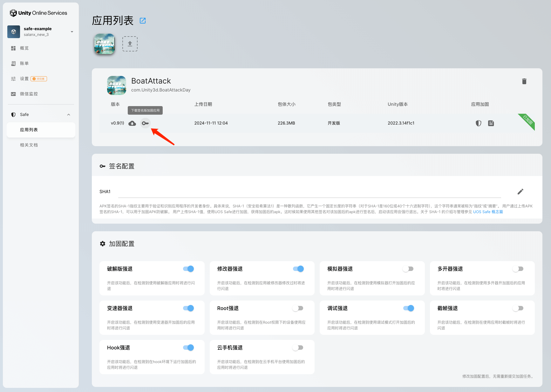Click the cloud download icon beside v0.9(1)
Screen dimensions: 551x392
tap(132, 123)
